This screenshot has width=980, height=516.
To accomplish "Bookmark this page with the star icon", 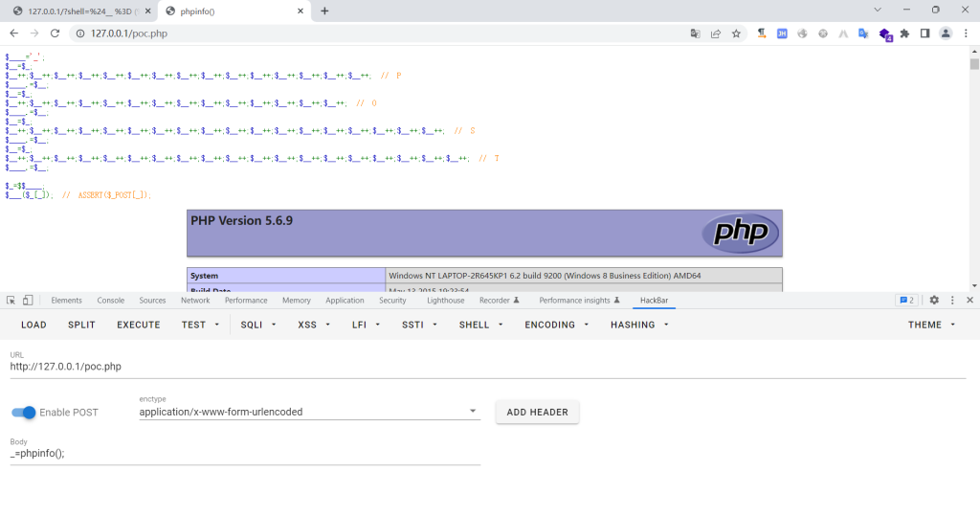I will tap(736, 33).
